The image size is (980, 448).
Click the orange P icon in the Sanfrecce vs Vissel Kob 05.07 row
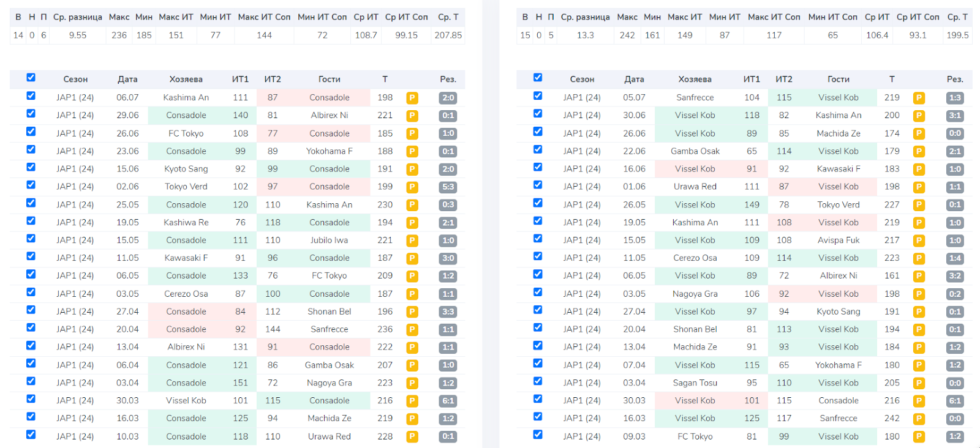click(919, 98)
